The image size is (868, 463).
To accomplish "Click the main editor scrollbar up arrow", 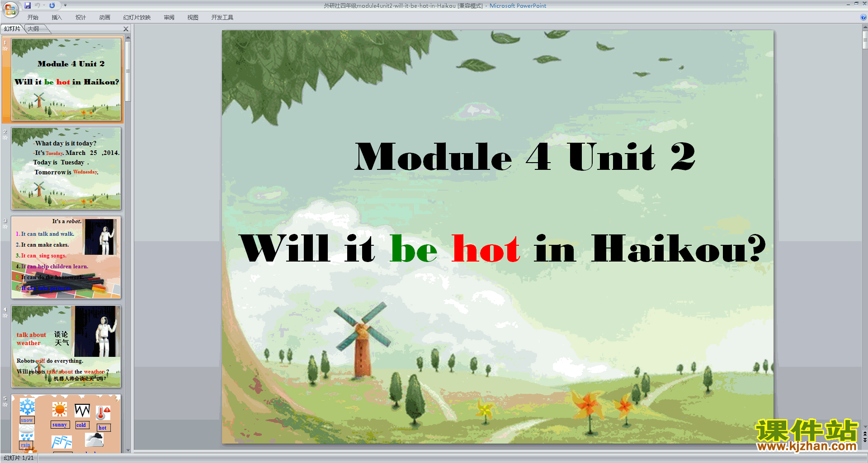I will pos(865,28).
